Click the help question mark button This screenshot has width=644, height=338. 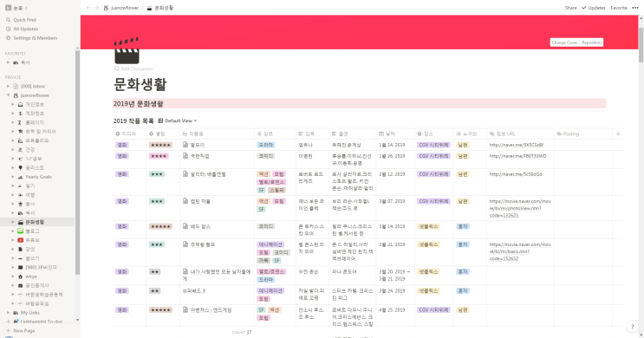tap(632, 327)
